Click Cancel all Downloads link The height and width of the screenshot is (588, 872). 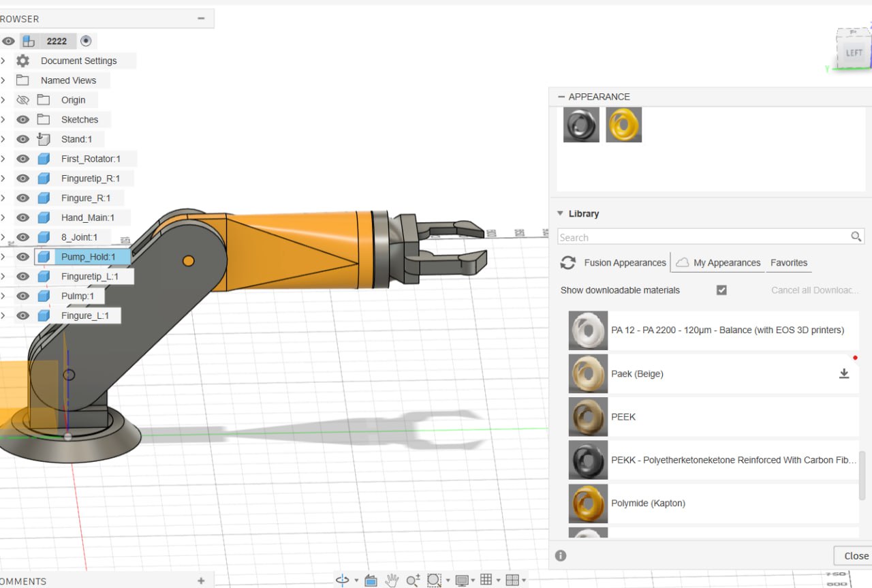(x=815, y=290)
